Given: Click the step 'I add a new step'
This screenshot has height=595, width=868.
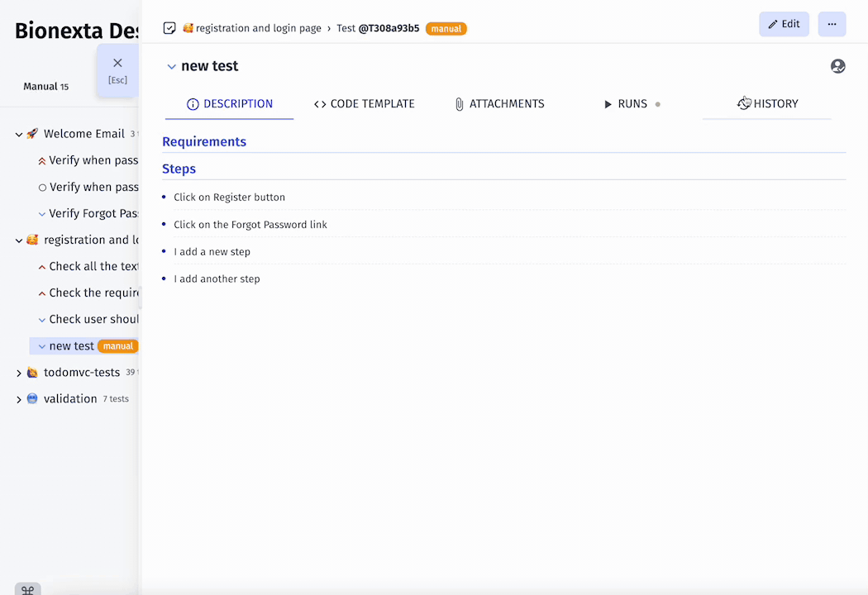Looking at the screenshot, I should 212,252.
